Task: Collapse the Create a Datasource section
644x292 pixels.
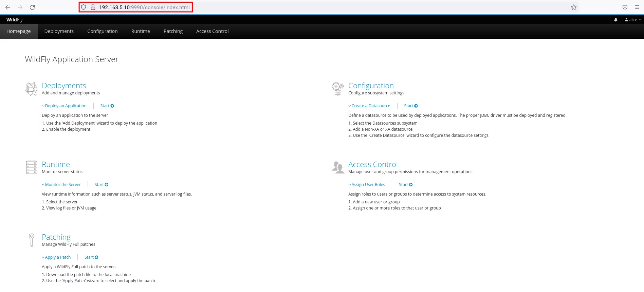Action: [x=369, y=106]
